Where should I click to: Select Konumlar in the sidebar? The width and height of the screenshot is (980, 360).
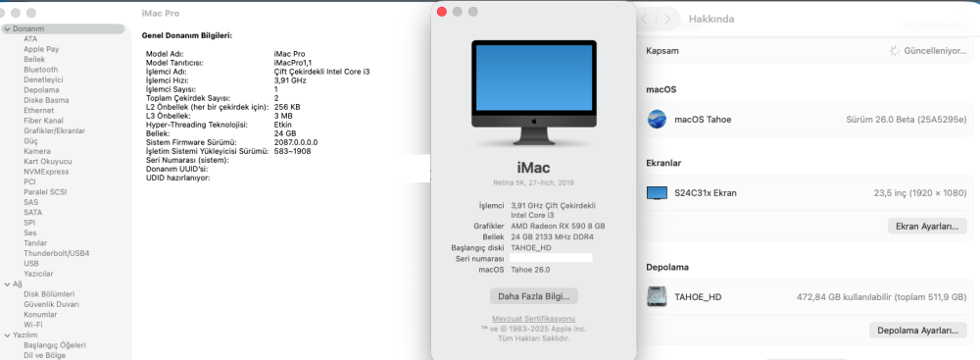pos(40,314)
